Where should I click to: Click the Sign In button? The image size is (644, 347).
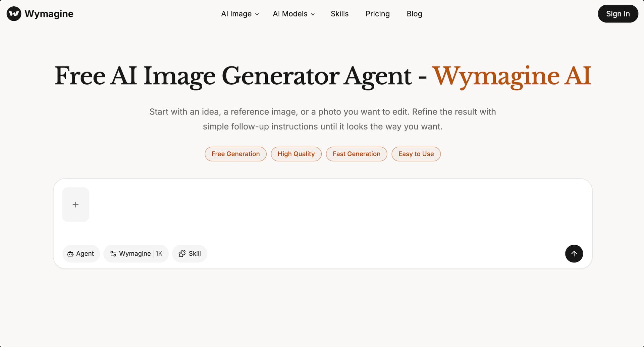point(618,14)
